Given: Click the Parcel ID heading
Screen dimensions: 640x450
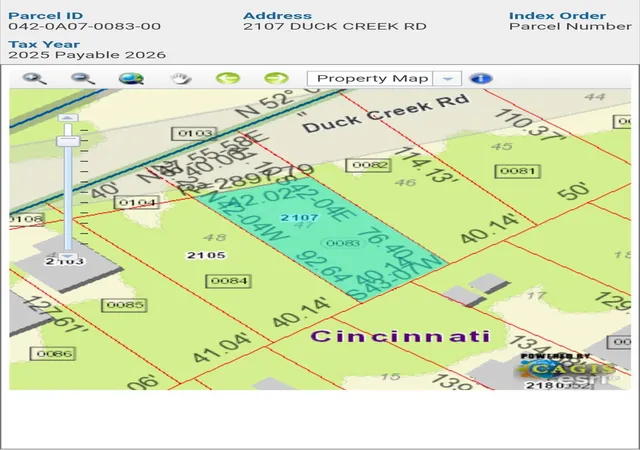Looking at the screenshot, I should [x=45, y=16].
